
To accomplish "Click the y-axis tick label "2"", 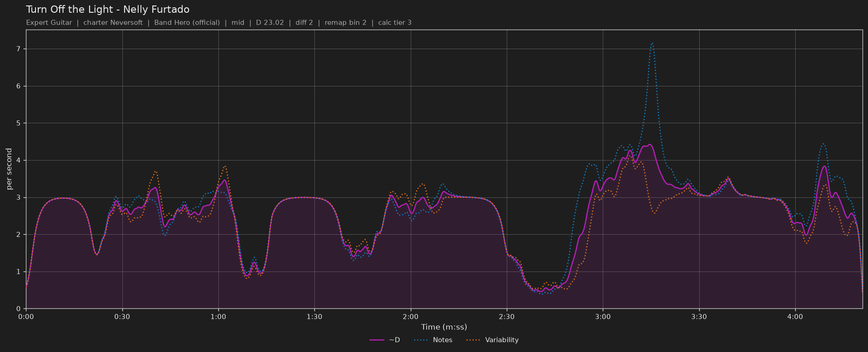I will tap(19, 235).
